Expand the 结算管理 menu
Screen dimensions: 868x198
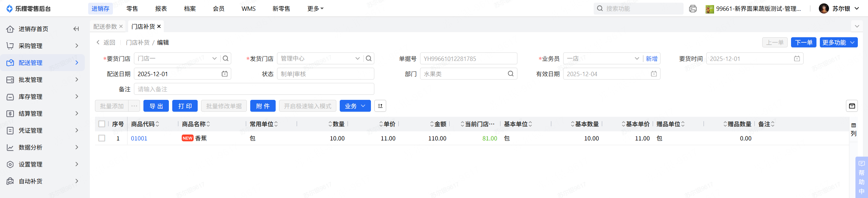(77, 113)
